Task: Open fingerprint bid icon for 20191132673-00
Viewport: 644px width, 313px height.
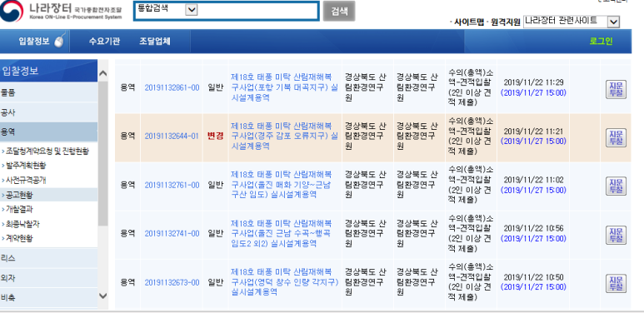Action: click(616, 284)
